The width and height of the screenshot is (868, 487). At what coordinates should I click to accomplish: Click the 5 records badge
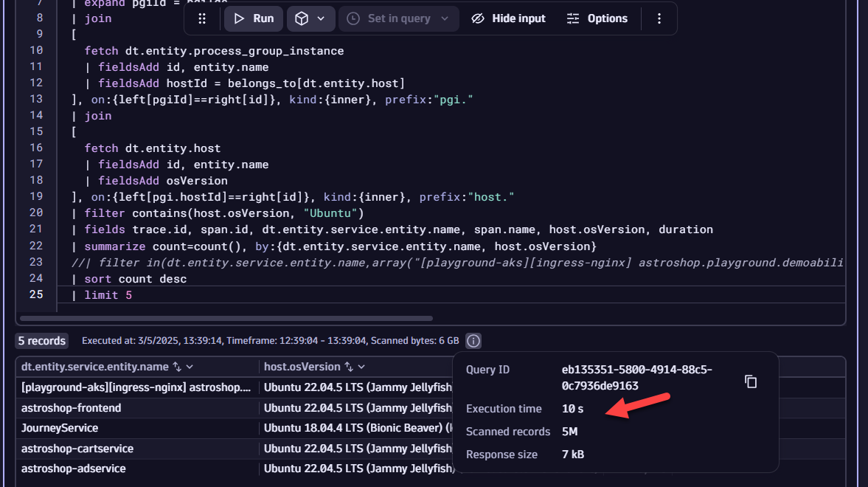pyautogui.click(x=41, y=341)
